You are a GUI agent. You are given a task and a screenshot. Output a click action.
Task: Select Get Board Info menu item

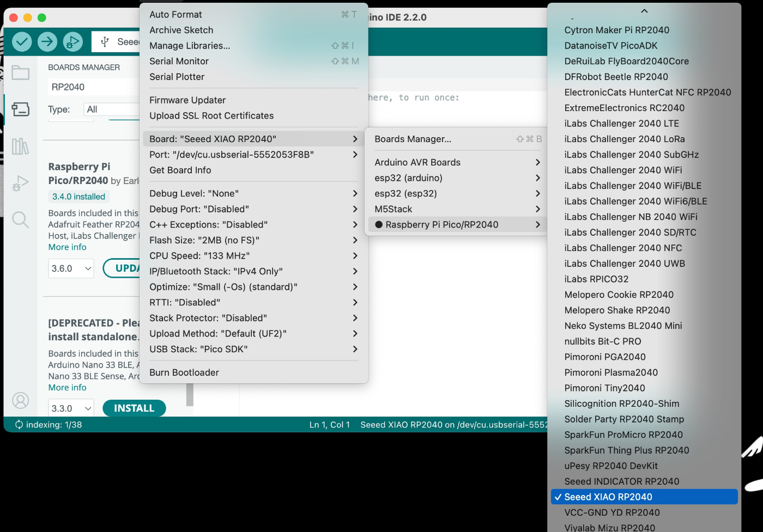253,170
